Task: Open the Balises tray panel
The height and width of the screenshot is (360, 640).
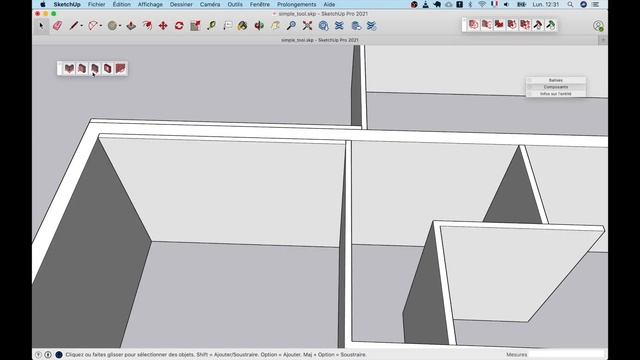Action: pyautogui.click(x=556, y=80)
